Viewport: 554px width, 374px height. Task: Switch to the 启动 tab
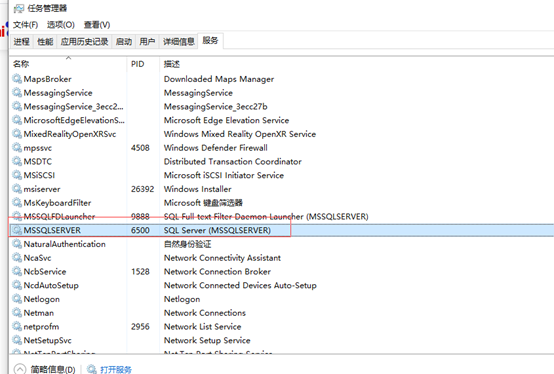(x=124, y=42)
